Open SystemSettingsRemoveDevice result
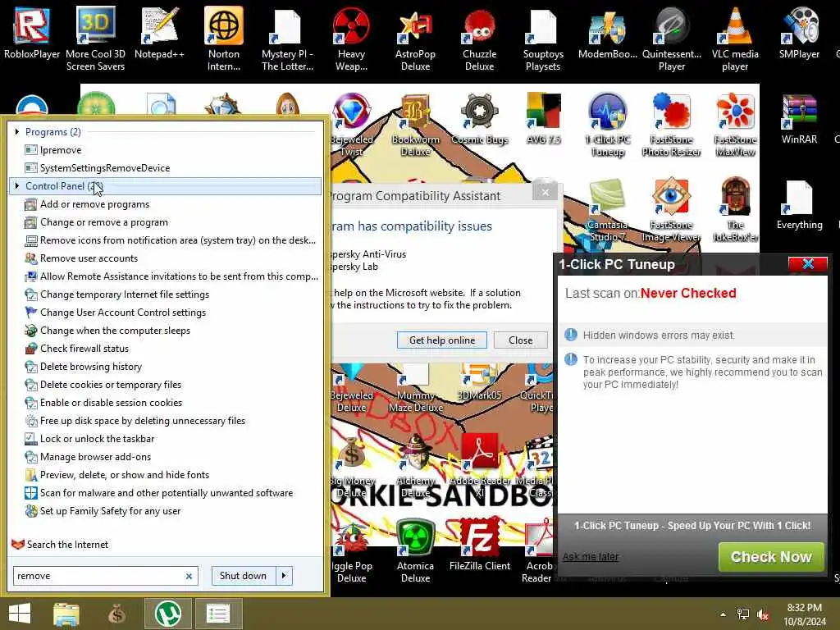 point(104,168)
